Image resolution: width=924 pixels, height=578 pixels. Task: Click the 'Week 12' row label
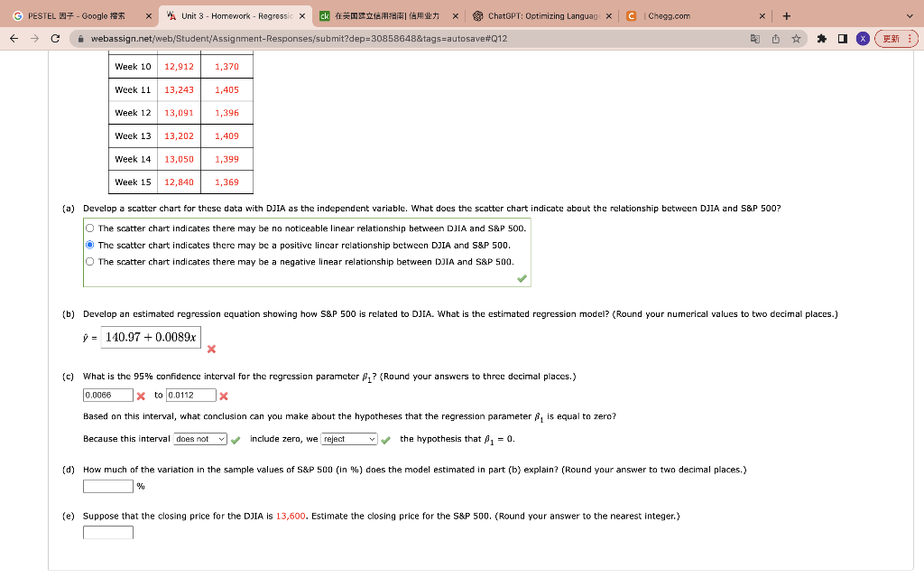(x=134, y=113)
